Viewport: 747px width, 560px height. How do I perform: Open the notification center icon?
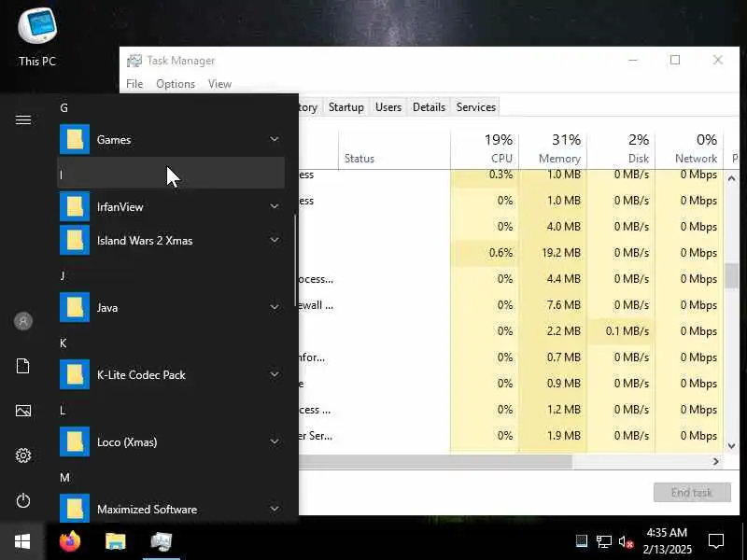tap(716, 541)
